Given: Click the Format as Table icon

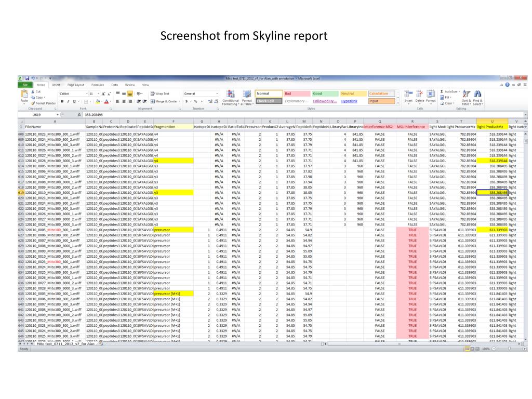Looking at the screenshot, I should click(247, 94).
